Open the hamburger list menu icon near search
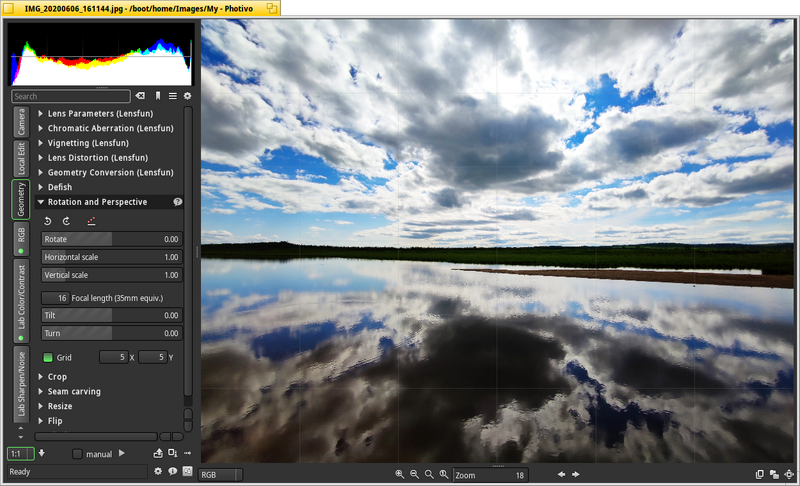Viewport: 800px width, 486px height. click(x=173, y=96)
